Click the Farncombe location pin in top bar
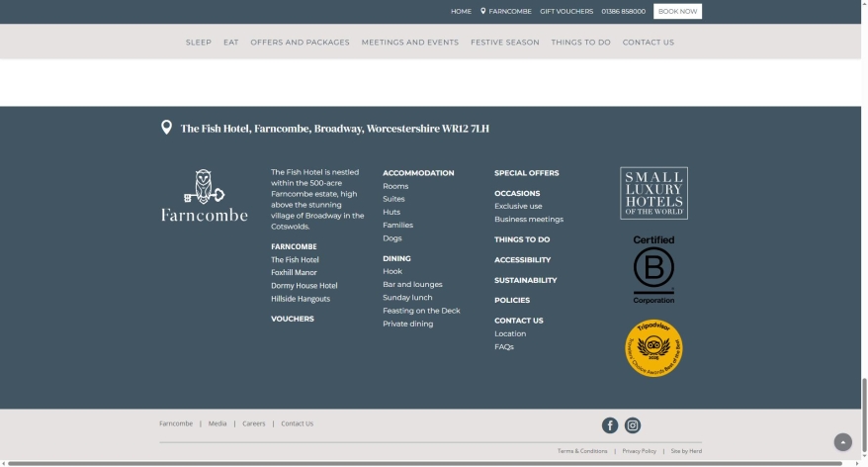Image resolution: width=868 pixels, height=467 pixels. pyautogui.click(x=506, y=11)
